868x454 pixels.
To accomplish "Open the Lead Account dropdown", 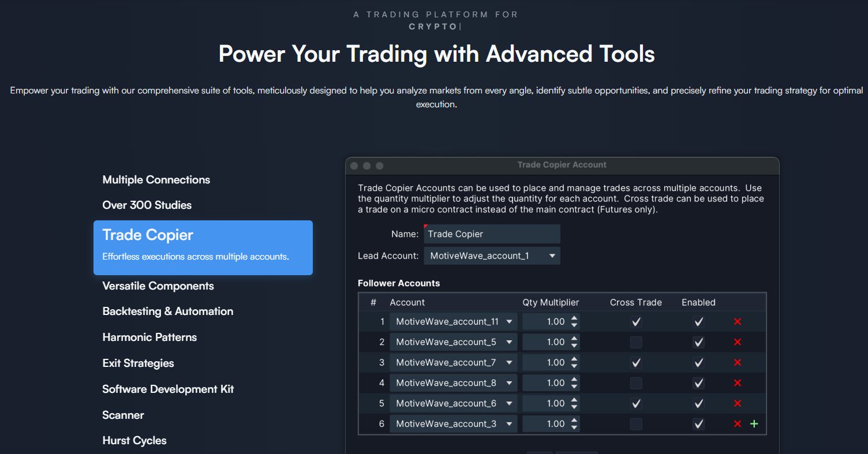I will pos(492,256).
